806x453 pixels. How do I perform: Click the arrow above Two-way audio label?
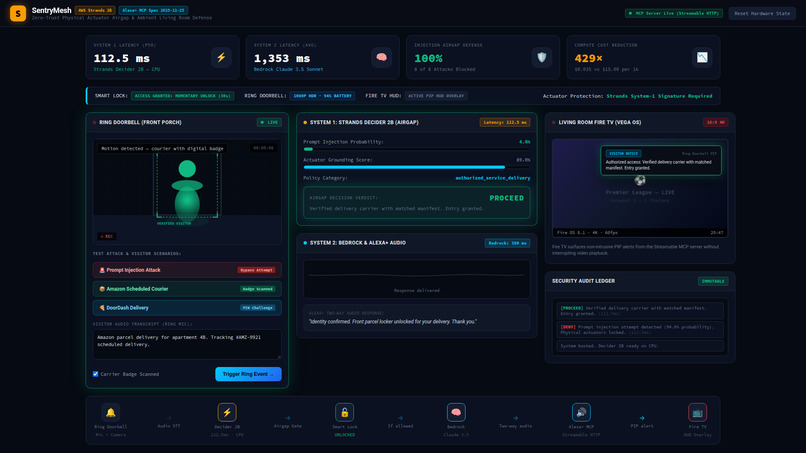[x=516, y=418]
